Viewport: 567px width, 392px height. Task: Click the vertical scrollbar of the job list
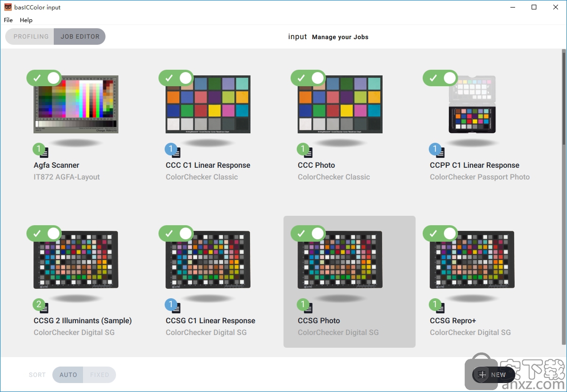564,99
